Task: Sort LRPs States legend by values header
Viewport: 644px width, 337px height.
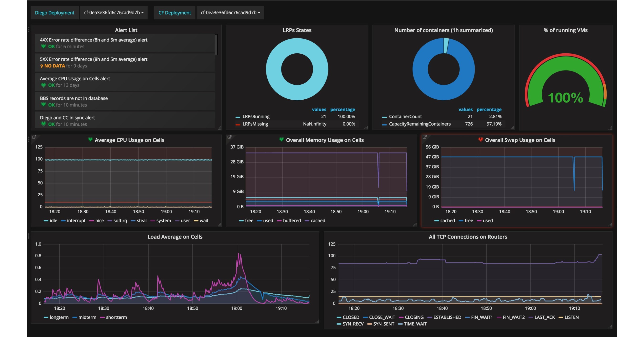Action: click(319, 109)
